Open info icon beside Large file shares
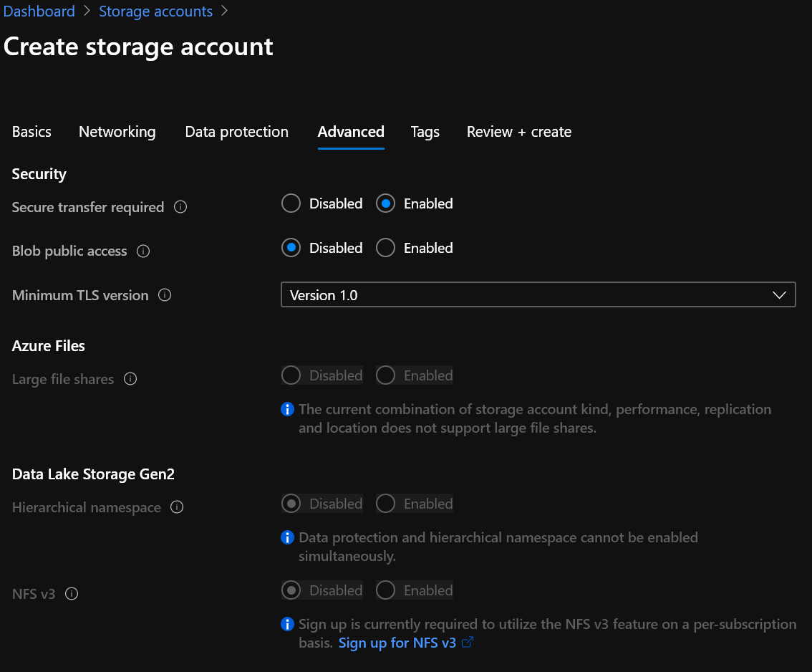The image size is (812, 672). click(x=130, y=379)
